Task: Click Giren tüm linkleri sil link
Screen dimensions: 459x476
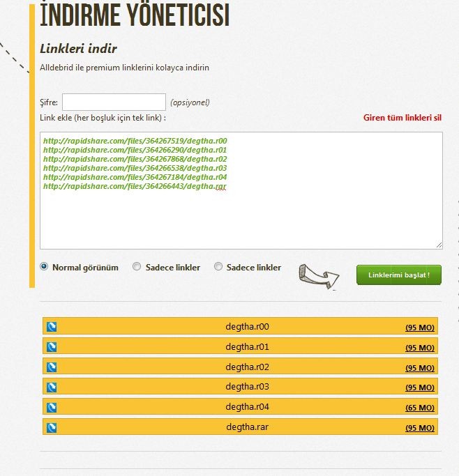Action: coord(402,118)
